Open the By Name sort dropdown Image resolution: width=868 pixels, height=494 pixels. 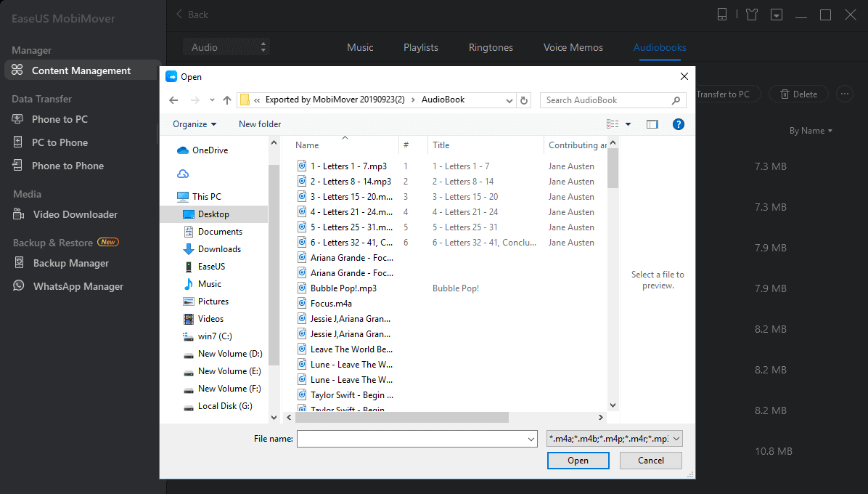811,131
